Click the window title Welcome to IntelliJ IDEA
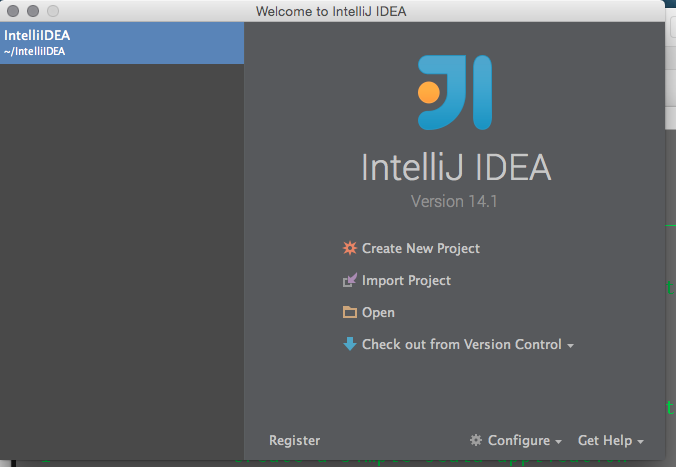Viewport: 676px width, 467px height. 331,11
